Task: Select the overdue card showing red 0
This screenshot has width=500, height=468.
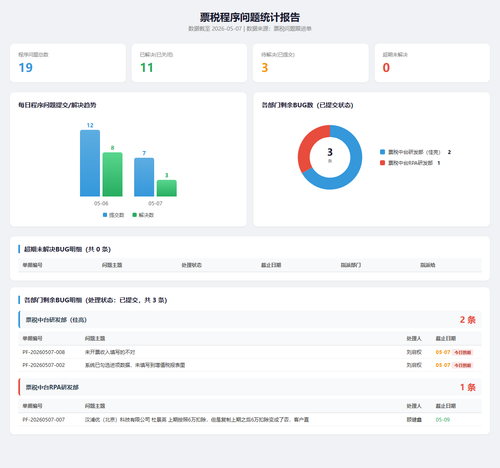Action: point(432,63)
